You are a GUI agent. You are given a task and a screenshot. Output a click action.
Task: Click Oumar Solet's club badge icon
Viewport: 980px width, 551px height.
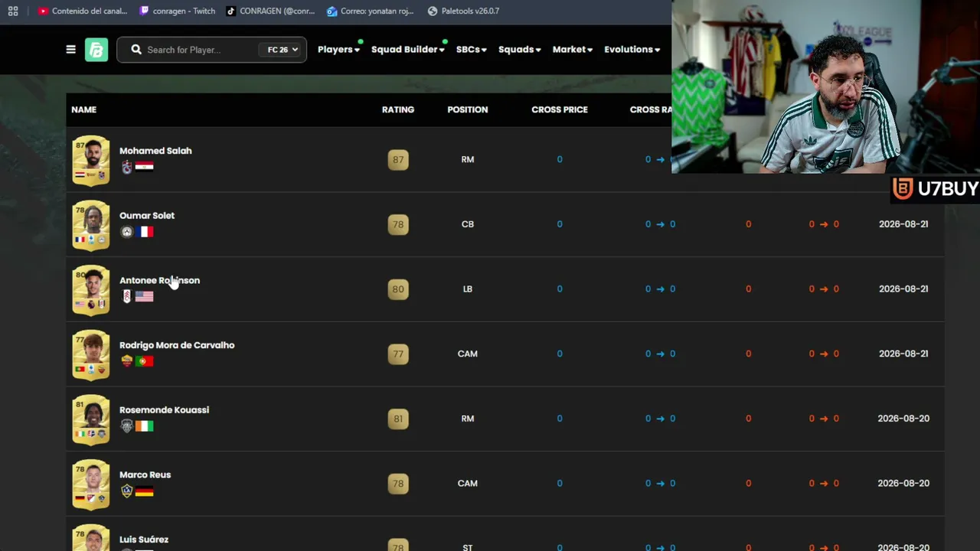coord(126,232)
